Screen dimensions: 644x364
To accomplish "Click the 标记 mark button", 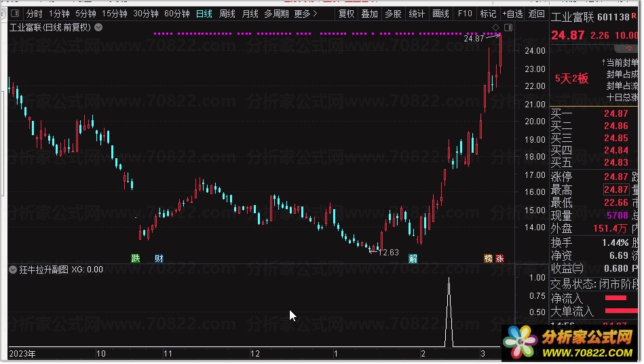I will pos(488,14).
